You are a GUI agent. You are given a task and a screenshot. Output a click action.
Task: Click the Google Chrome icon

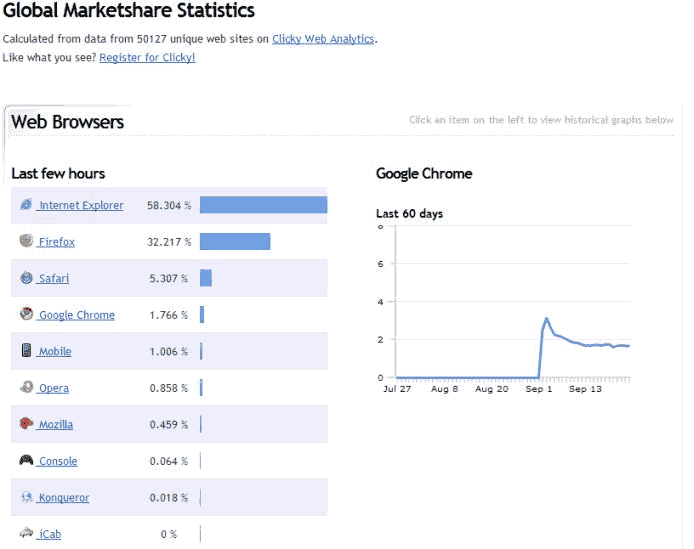(x=27, y=314)
